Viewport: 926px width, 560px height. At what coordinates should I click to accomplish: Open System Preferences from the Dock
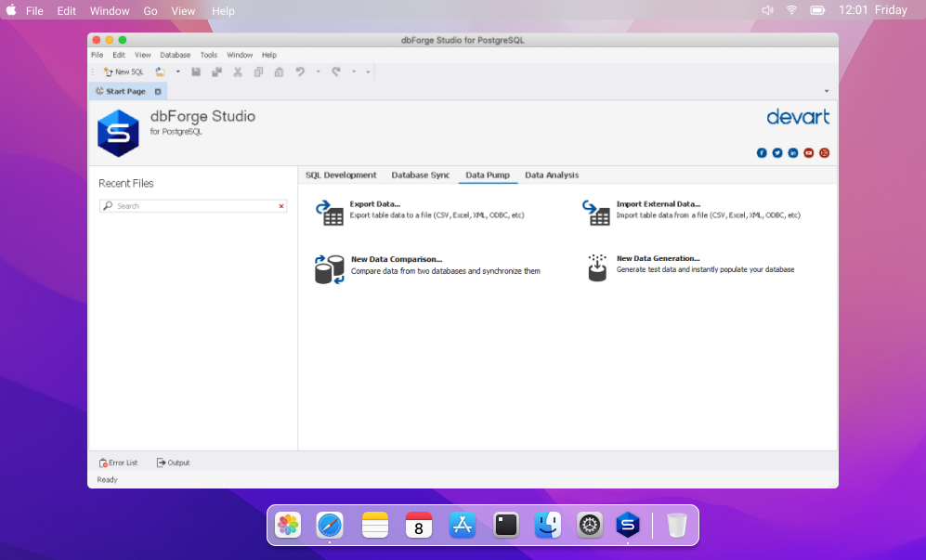tap(590, 525)
